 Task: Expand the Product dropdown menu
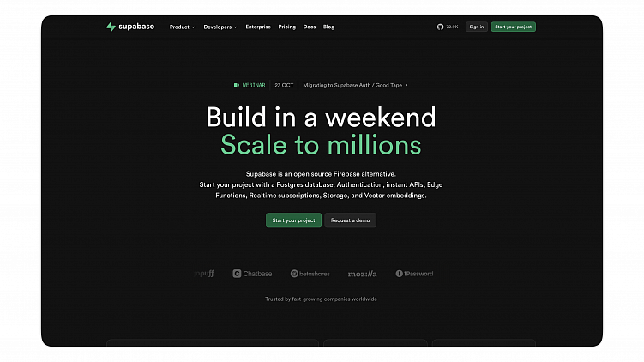coord(182,27)
